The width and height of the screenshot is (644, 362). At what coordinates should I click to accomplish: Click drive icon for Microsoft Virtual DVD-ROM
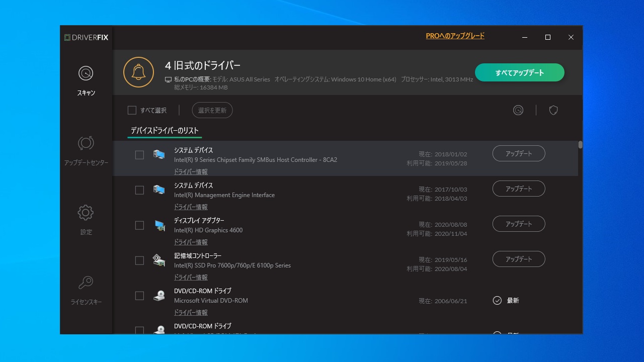(159, 296)
